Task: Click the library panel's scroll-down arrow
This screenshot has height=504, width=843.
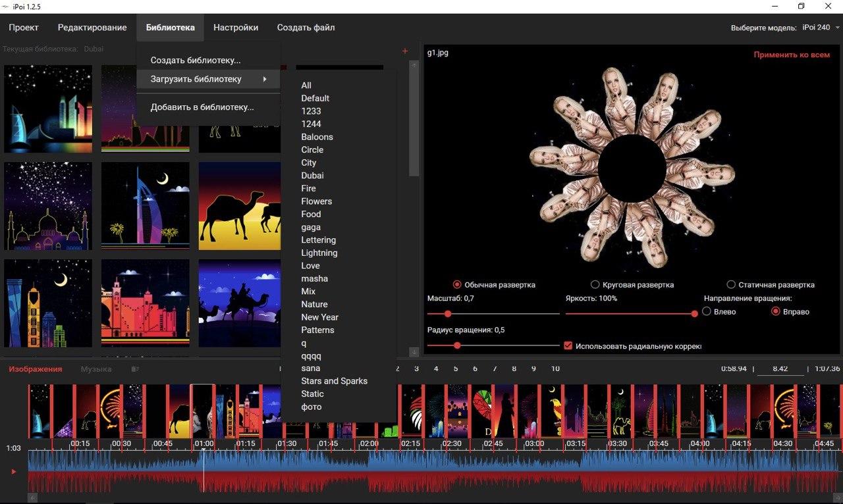Action: click(414, 352)
